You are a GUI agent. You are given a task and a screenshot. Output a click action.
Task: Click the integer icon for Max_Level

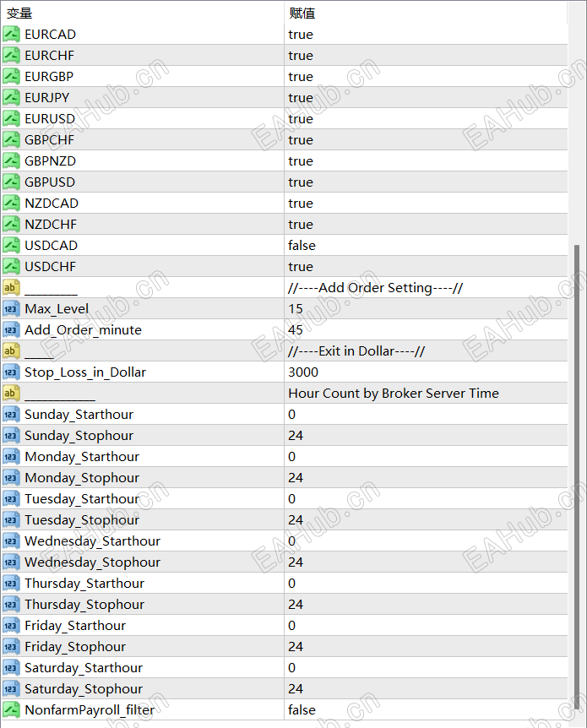11,309
